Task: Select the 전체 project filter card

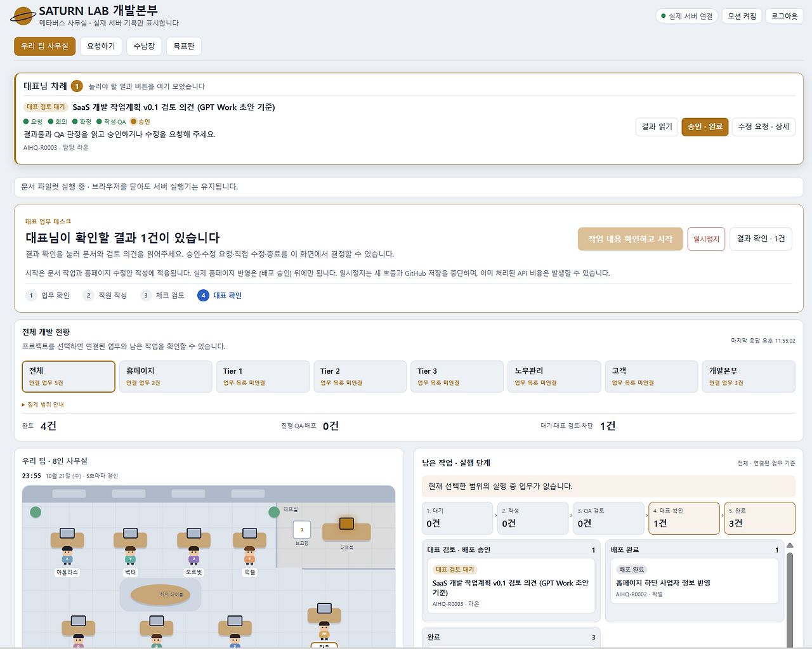Action: (x=69, y=377)
